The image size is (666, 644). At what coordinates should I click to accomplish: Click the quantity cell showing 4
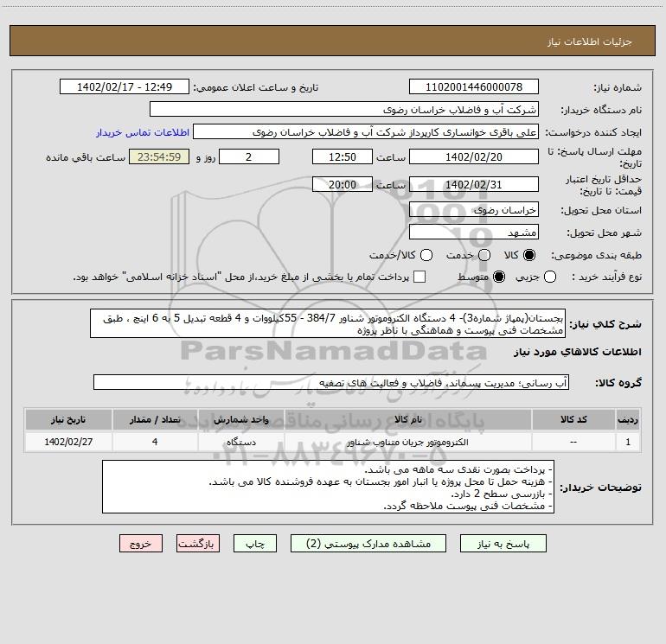pos(155,442)
